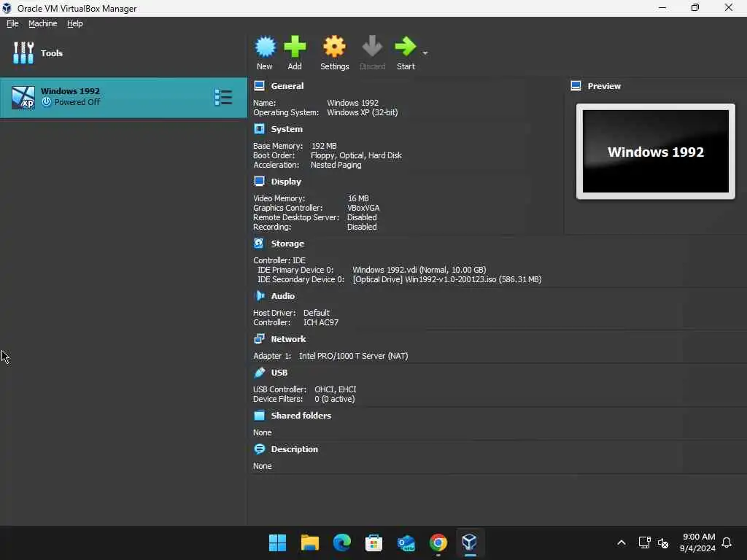Open the Audio settings header link
747x560 pixels.
(283, 296)
